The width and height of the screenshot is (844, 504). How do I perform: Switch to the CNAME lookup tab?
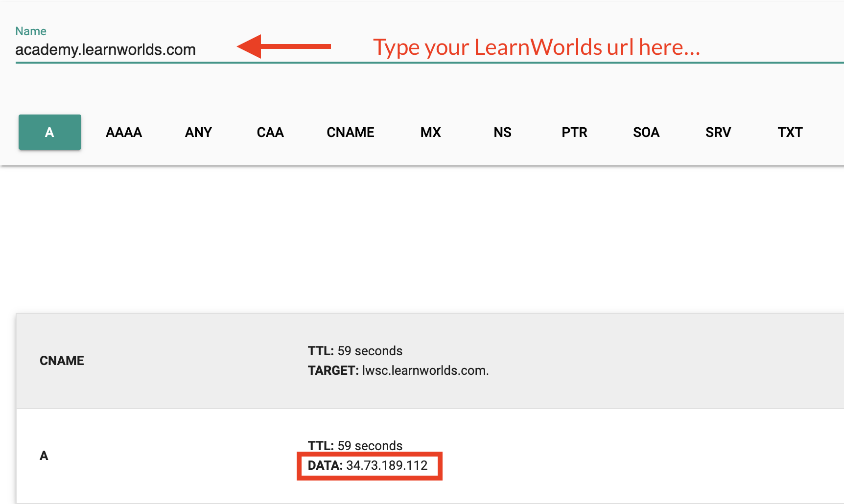(351, 132)
